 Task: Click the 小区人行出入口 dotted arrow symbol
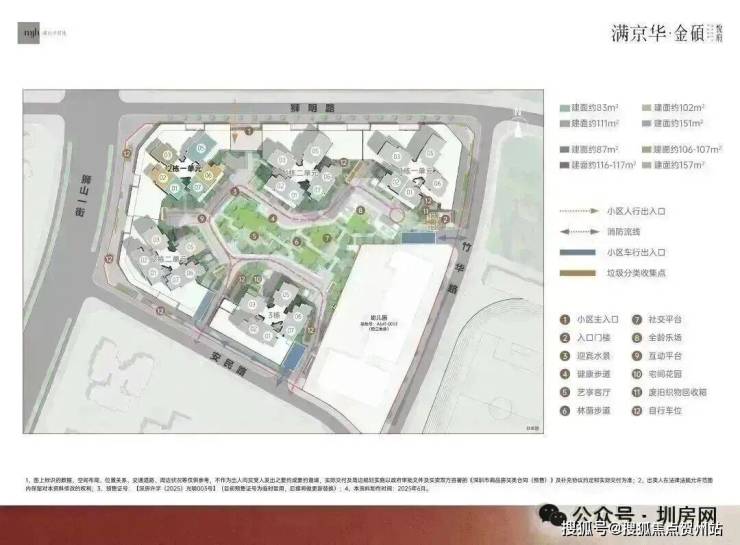[579, 211]
